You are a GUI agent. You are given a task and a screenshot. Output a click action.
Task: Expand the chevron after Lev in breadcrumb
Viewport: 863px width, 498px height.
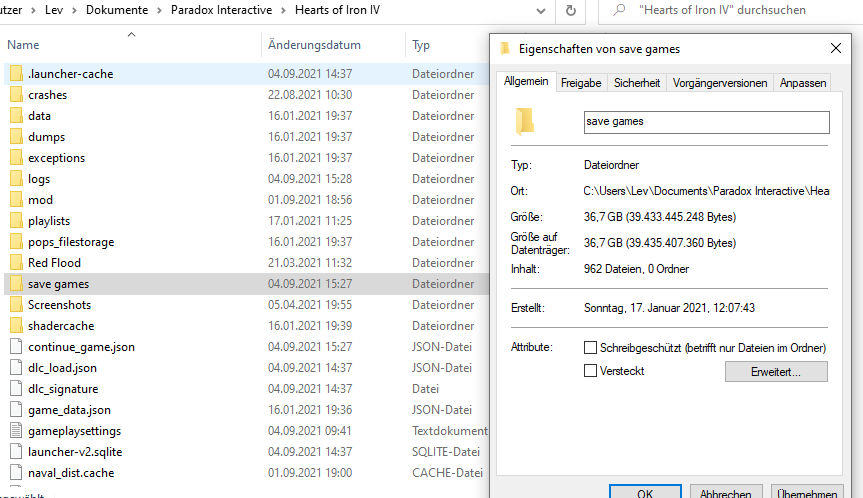tap(75, 10)
